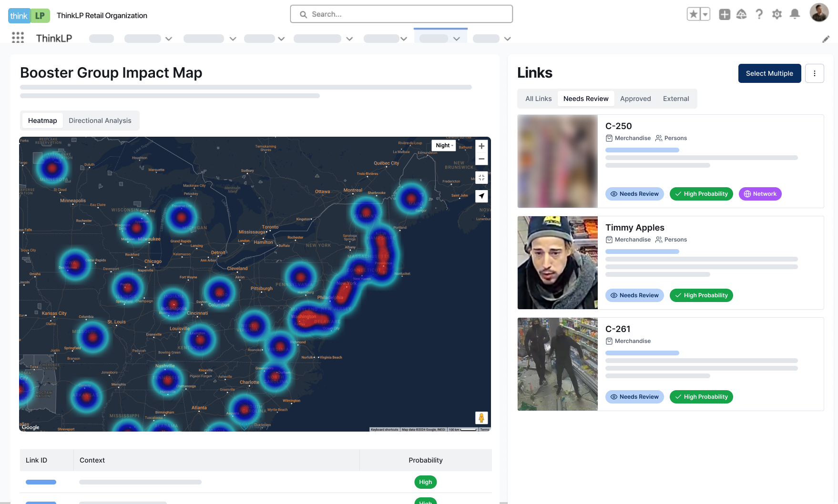Screen dimensions: 838x504
Task: Open the Network badge on C-250
Action: pyautogui.click(x=760, y=194)
